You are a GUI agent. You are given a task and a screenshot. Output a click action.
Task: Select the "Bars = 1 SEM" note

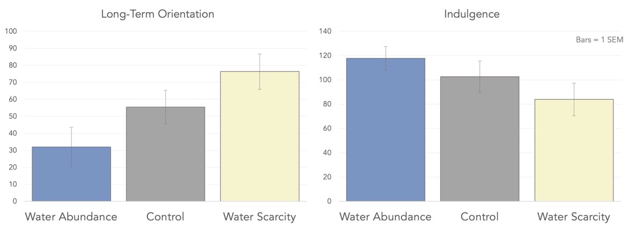599,40
